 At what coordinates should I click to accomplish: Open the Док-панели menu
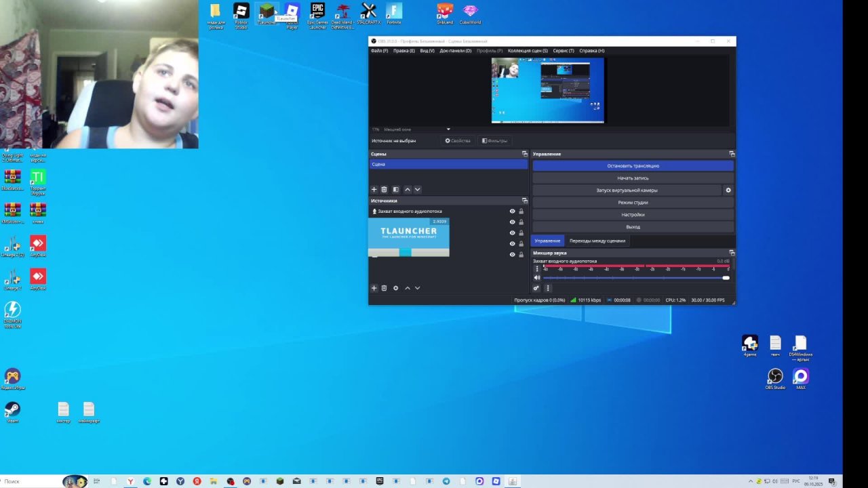point(456,51)
